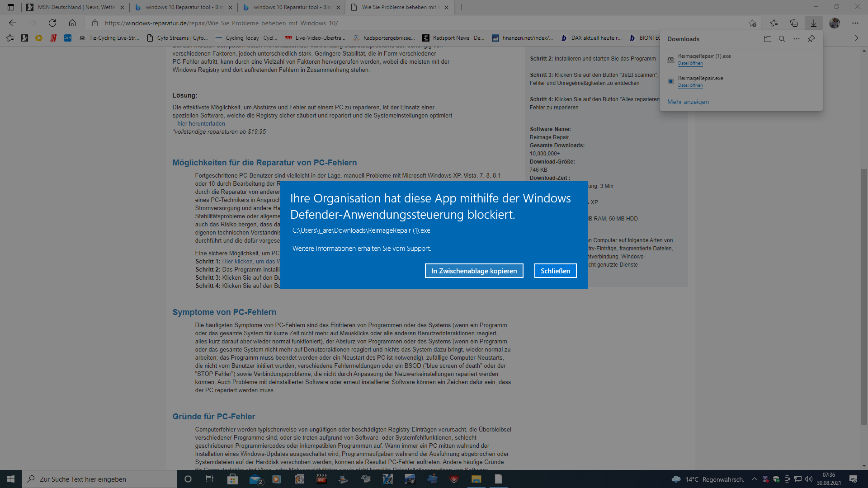
Task: Click Symptome von PC-Fehlern heading
Action: [224, 312]
